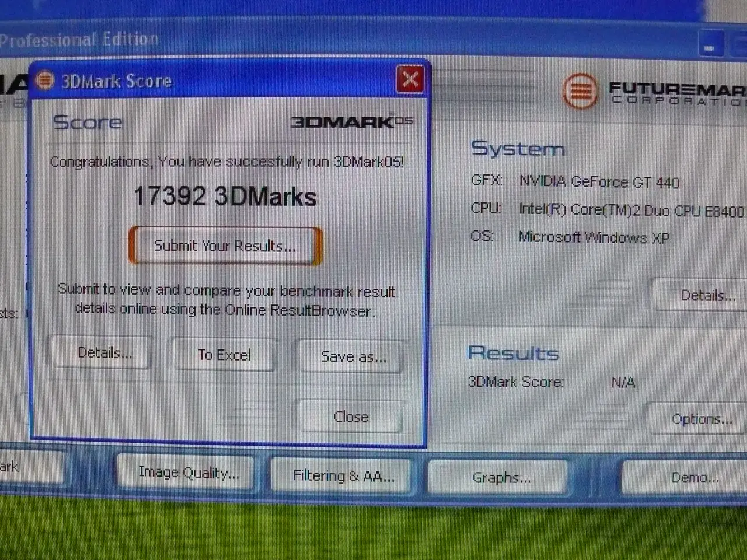
Task: Click the Intel Core 2 Duo E8400 text
Action: tap(631, 210)
